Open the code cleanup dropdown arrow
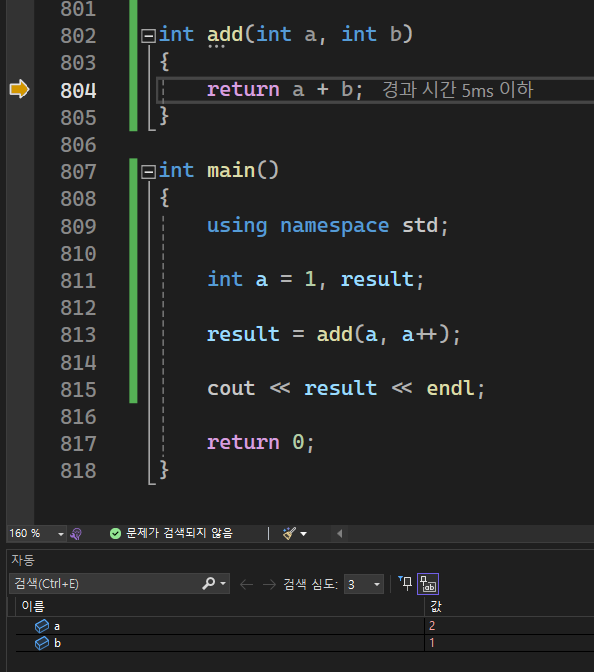594x672 pixels. click(303, 534)
